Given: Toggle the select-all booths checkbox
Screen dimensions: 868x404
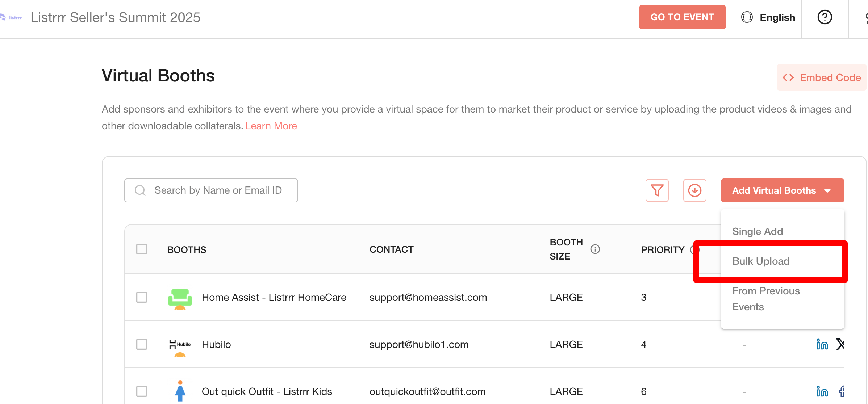Looking at the screenshot, I should point(142,249).
